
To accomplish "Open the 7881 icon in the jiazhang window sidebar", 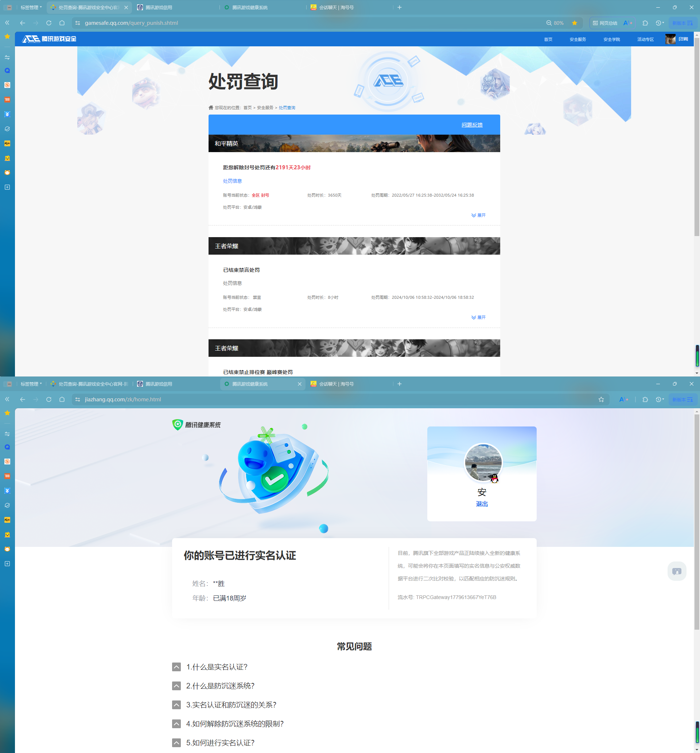I will click(x=7, y=476).
